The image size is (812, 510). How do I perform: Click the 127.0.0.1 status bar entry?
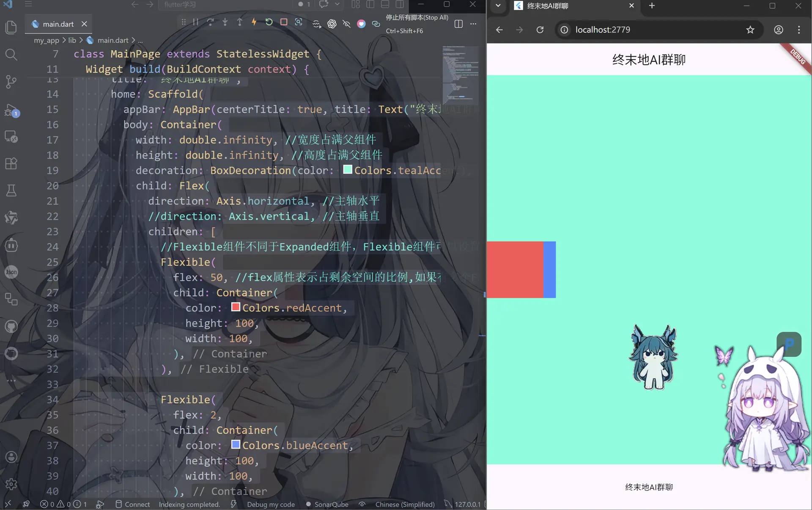pos(462,504)
